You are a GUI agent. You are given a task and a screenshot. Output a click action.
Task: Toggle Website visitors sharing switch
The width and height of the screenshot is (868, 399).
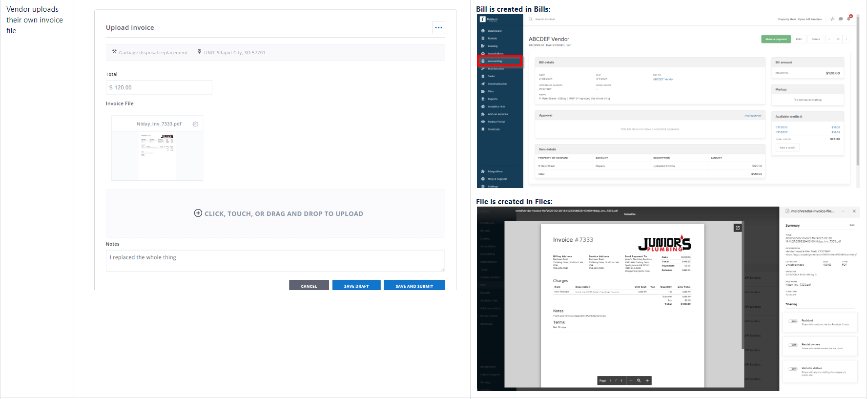tap(793, 369)
